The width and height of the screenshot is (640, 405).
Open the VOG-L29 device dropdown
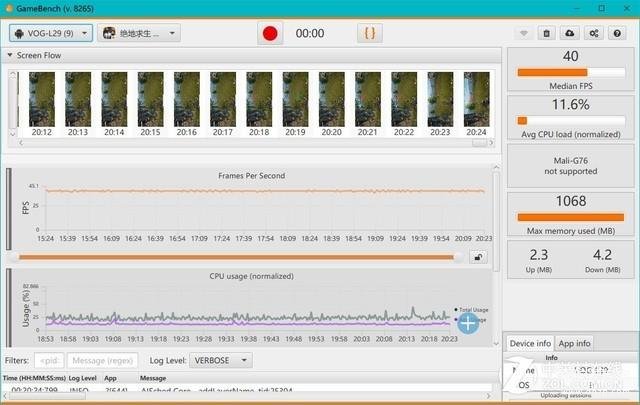click(x=51, y=33)
